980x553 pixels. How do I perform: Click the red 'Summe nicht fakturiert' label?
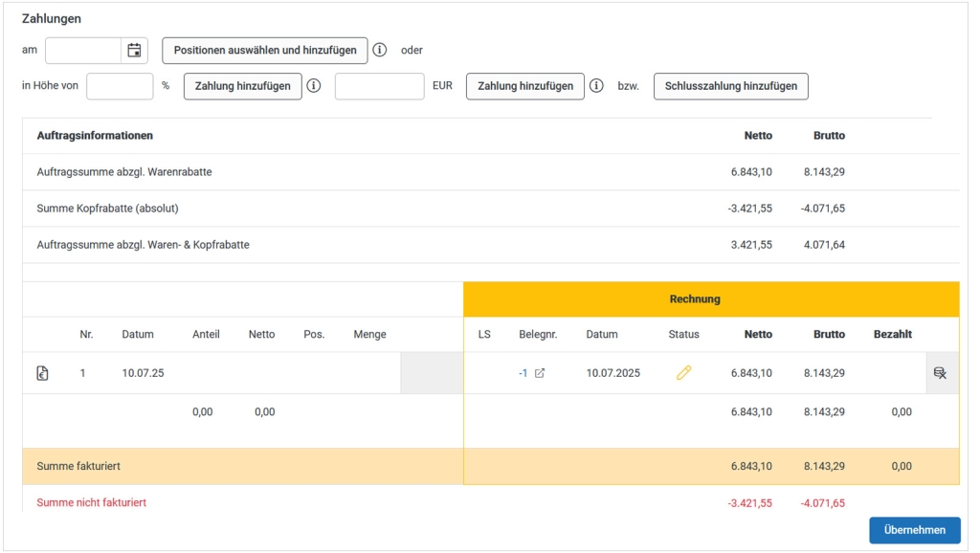[x=92, y=502]
